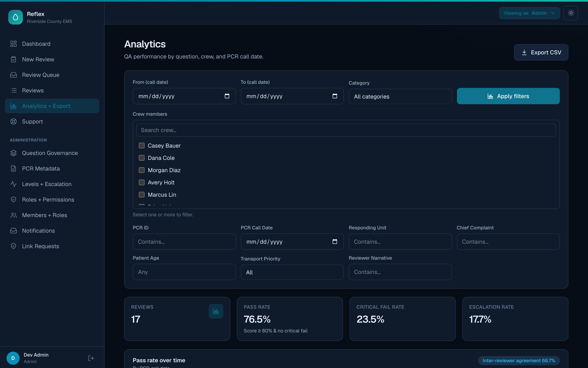The height and width of the screenshot is (368, 588).
Task: Click the Support sidebar label
Action: [x=32, y=121]
